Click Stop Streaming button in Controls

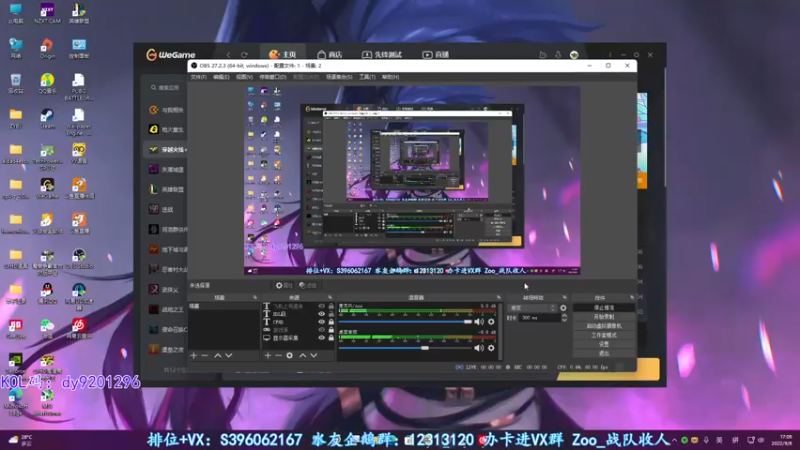604,308
